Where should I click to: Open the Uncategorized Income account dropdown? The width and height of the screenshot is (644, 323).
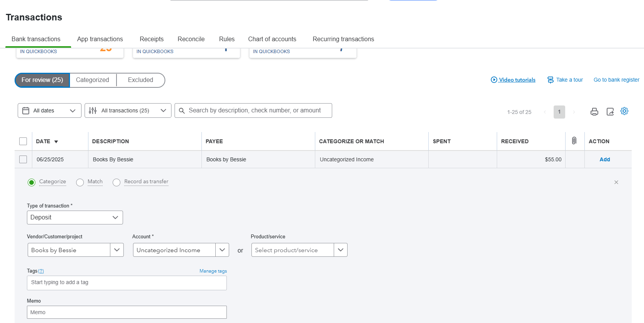(222, 250)
